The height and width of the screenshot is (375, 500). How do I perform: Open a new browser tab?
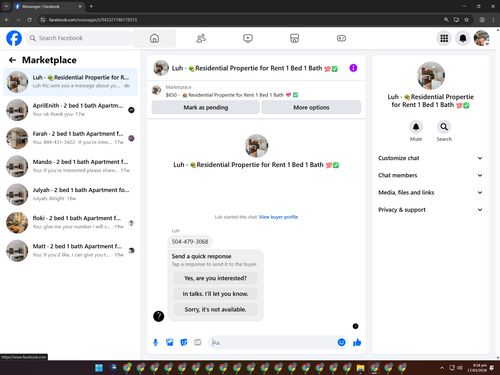pos(91,6)
